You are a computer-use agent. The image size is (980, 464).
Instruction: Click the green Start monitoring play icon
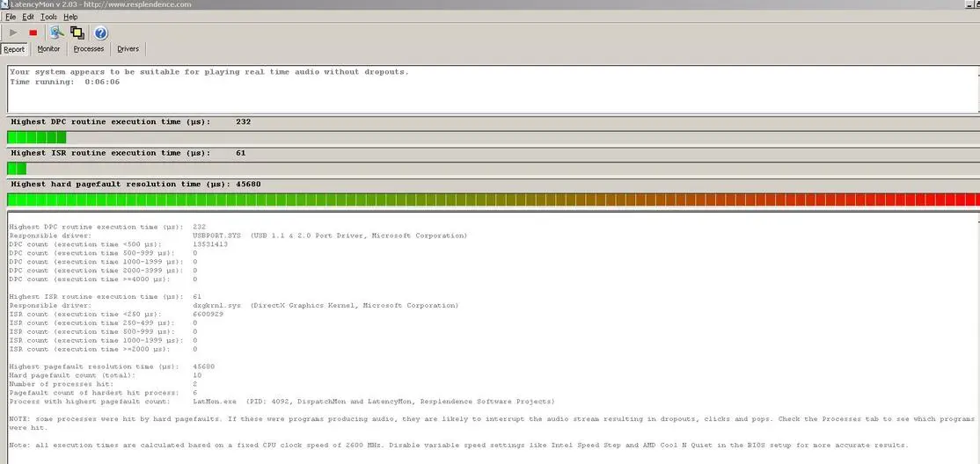14,33
